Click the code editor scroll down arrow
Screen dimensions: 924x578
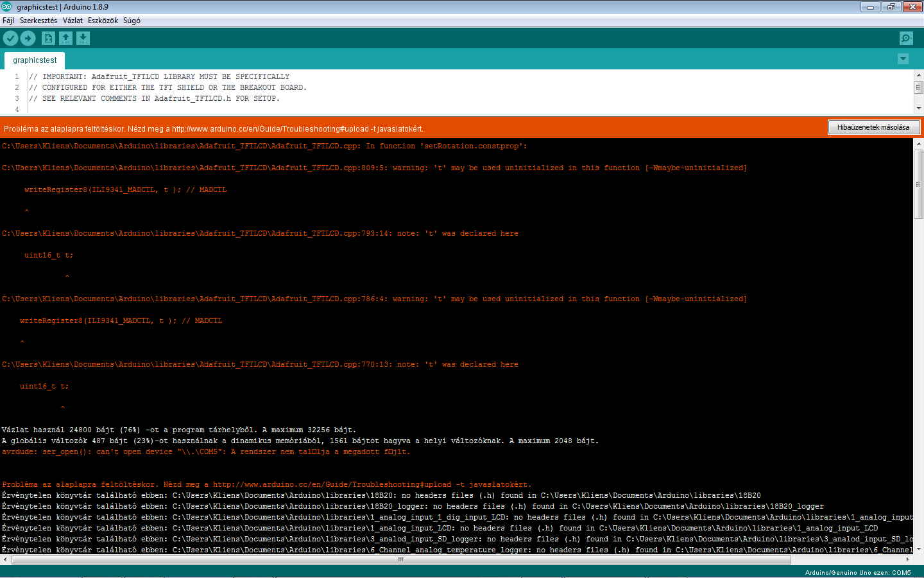pyautogui.click(x=918, y=109)
